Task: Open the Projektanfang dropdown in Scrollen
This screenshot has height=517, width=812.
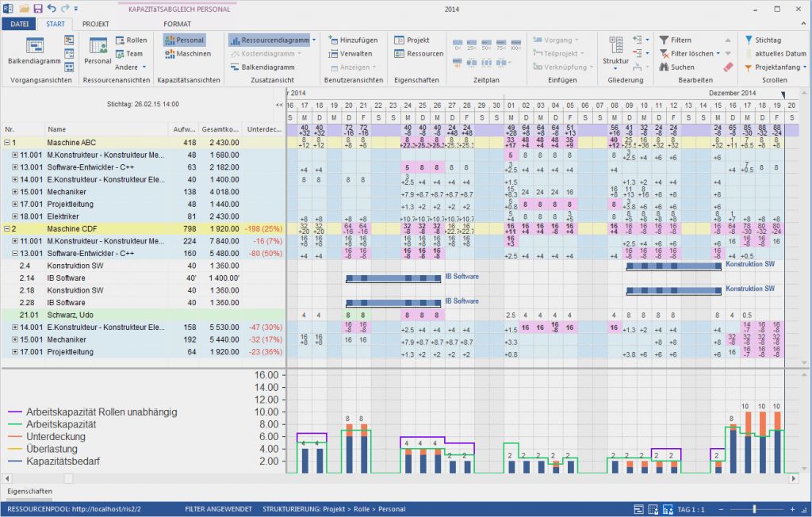Action: [804, 67]
